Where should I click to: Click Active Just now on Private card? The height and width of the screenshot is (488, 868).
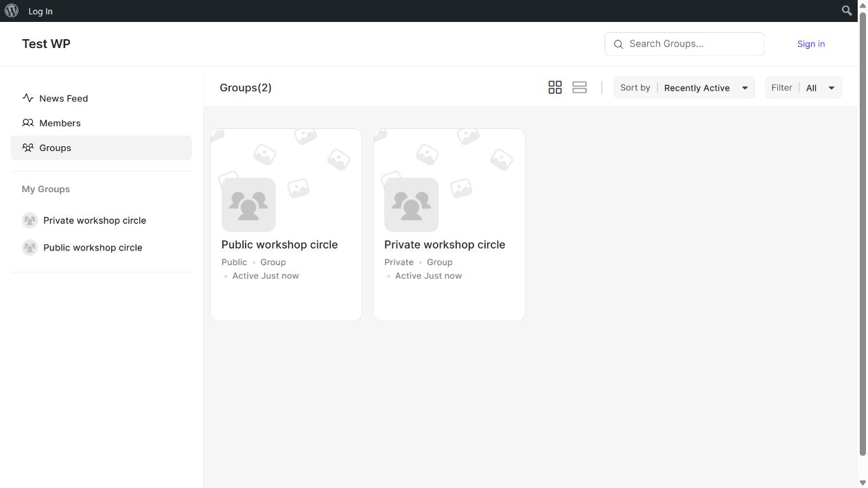(x=428, y=276)
